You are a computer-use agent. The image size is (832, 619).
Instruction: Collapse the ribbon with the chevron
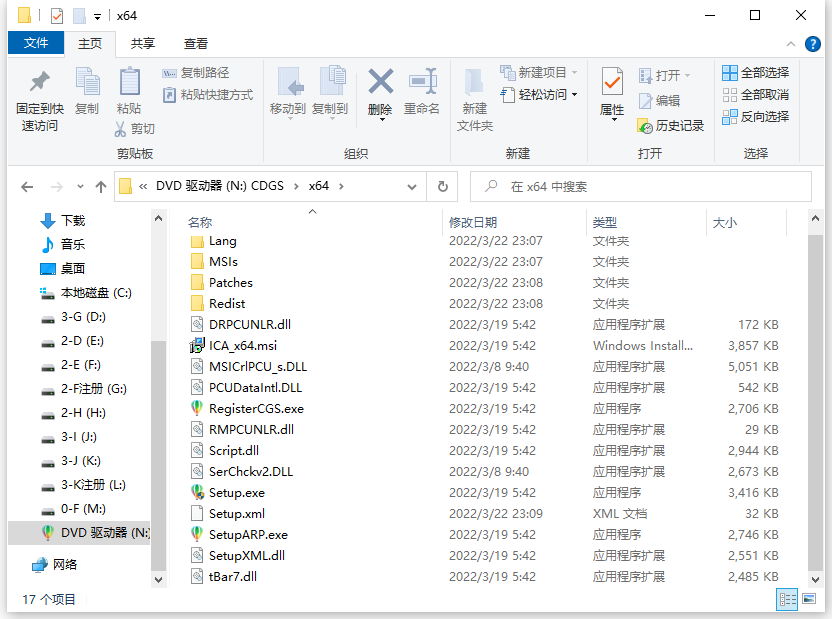click(x=791, y=44)
